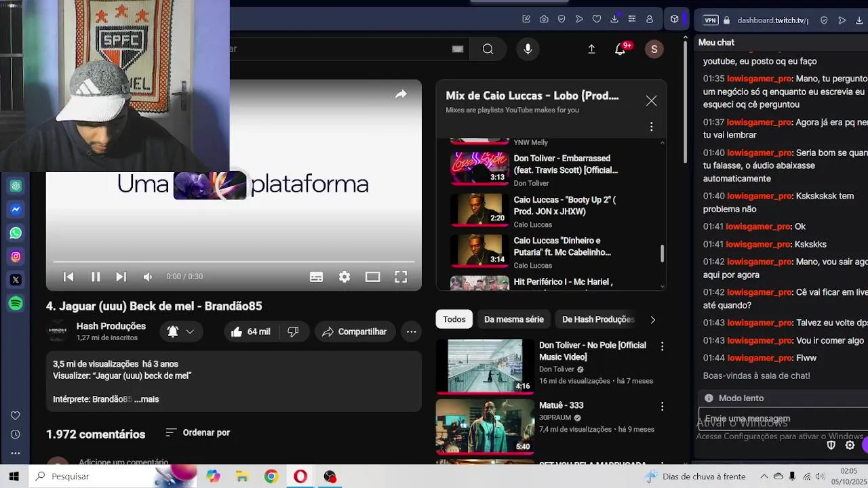The width and height of the screenshot is (868, 488).
Task: Open X (Twitter) in the Opera sidebar
Action: pos(16,280)
